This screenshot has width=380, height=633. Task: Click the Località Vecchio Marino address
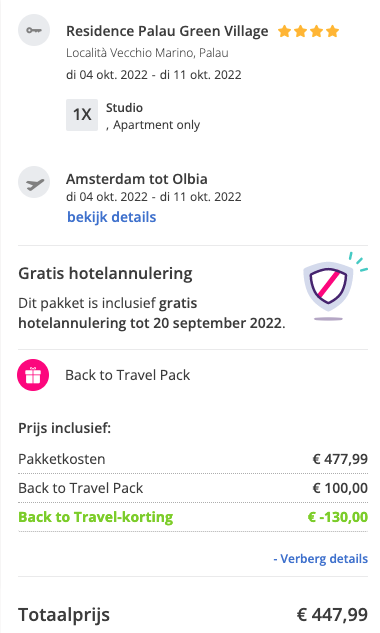tap(147, 53)
